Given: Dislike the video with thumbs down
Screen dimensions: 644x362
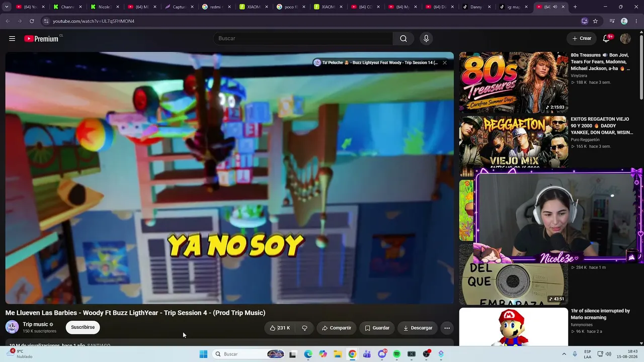Looking at the screenshot, I should coord(304,328).
